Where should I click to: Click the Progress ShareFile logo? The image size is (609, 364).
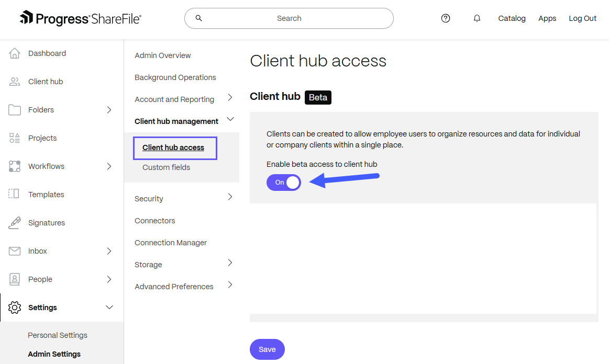[x=81, y=18]
